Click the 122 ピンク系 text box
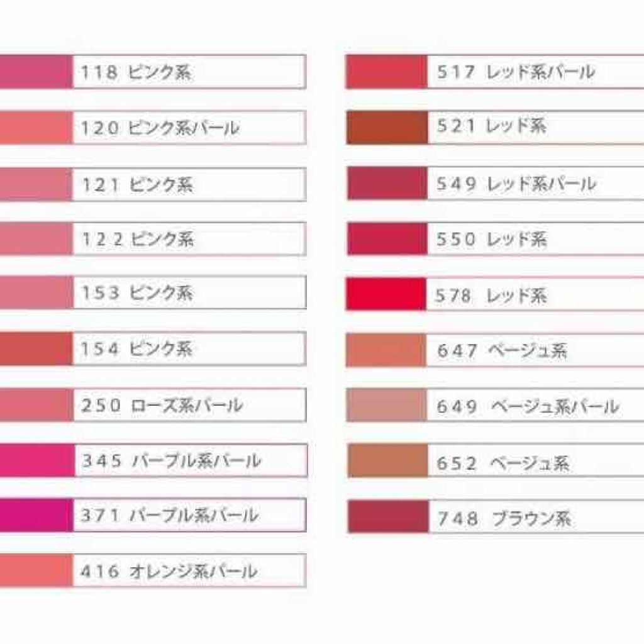Screen dimensions: 644x644 [189, 239]
